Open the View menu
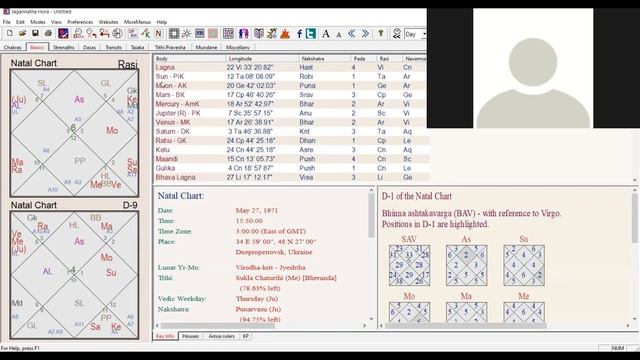This screenshot has width=640, height=360. coord(56,22)
